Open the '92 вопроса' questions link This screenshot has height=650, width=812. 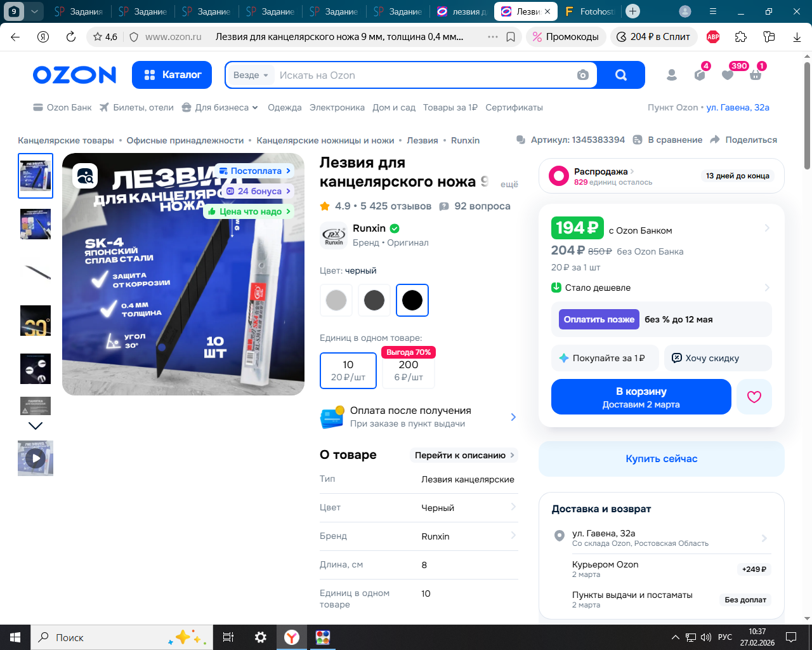(475, 206)
